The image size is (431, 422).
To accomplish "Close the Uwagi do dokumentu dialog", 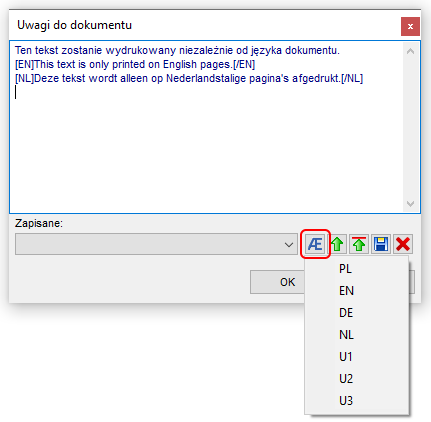I will (x=410, y=26).
